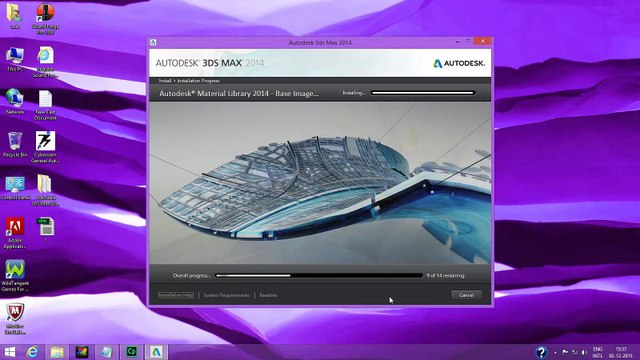Screen dimensions: 640x360
Task: Select the user folder desktop icon
Action: point(14,16)
